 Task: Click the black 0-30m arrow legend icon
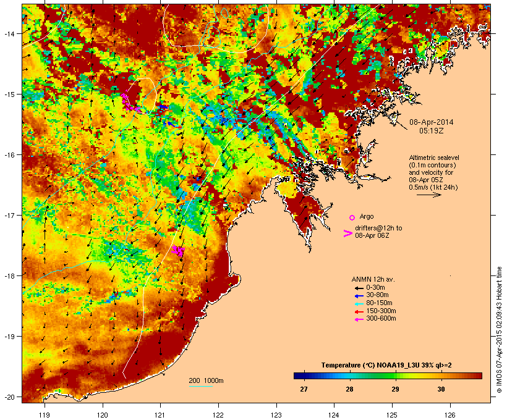(359, 288)
